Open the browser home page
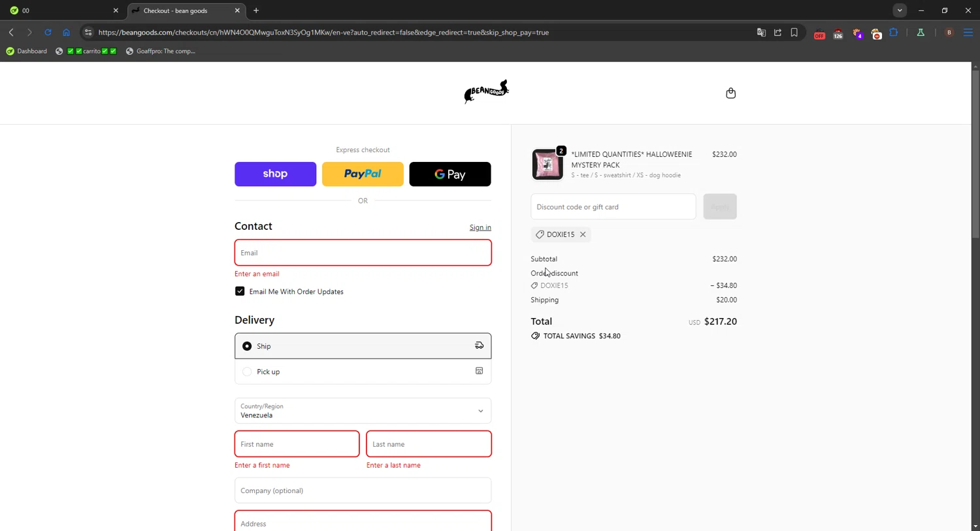The width and height of the screenshot is (980, 531). (x=66, y=32)
